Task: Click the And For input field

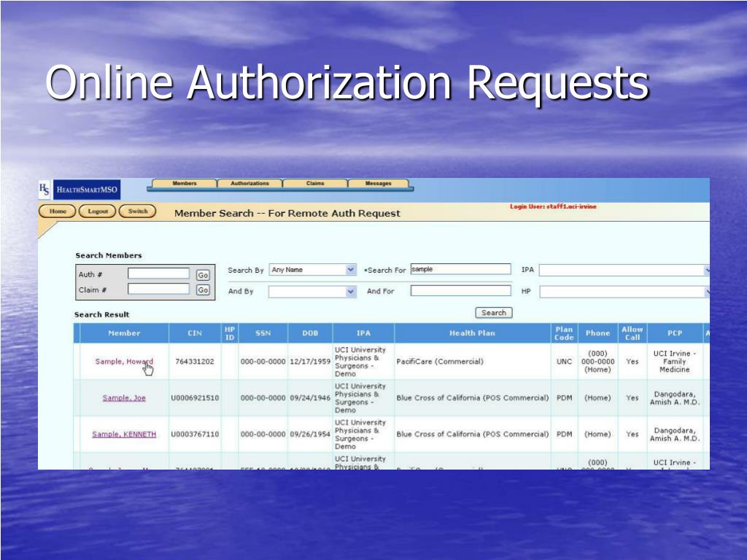Action: (460, 290)
